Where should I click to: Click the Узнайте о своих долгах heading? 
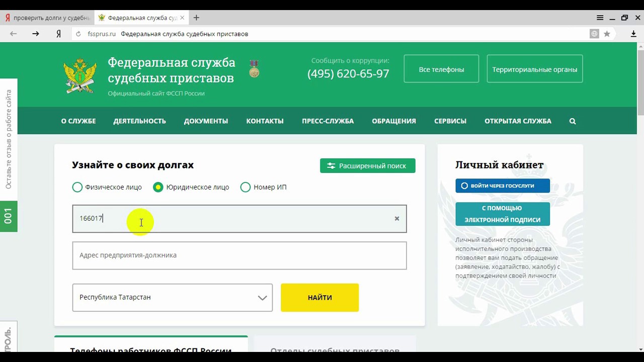133,165
